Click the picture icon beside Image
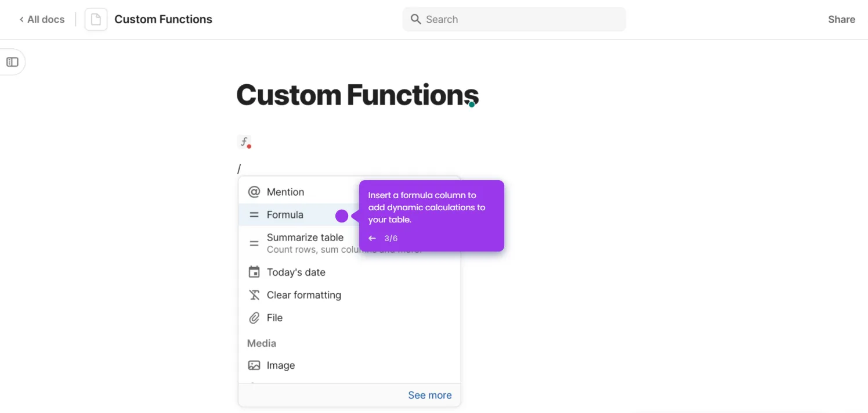The width and height of the screenshot is (868, 413). (254, 365)
